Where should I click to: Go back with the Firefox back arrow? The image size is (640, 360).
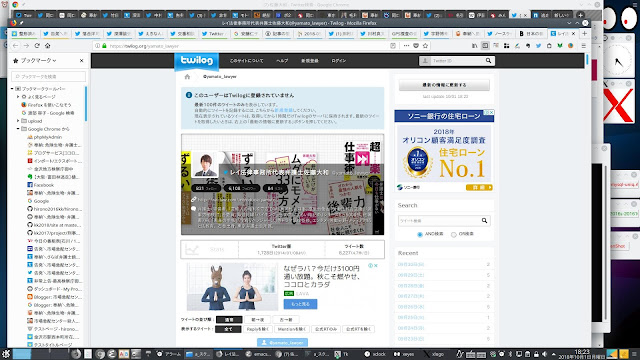tap(16, 46)
